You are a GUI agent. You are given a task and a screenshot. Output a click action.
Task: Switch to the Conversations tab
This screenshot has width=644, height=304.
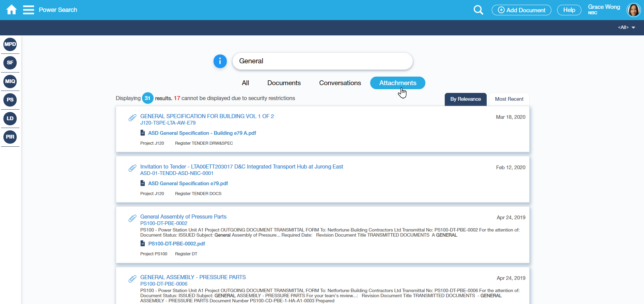pos(340,83)
